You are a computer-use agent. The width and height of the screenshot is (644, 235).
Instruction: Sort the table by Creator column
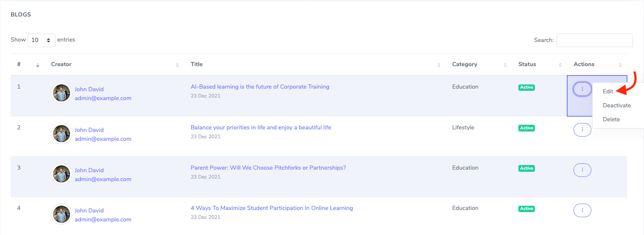tap(177, 65)
